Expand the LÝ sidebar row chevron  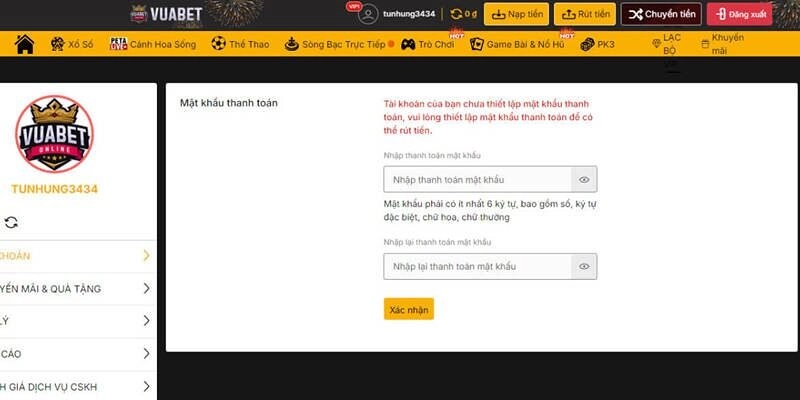tap(146, 321)
